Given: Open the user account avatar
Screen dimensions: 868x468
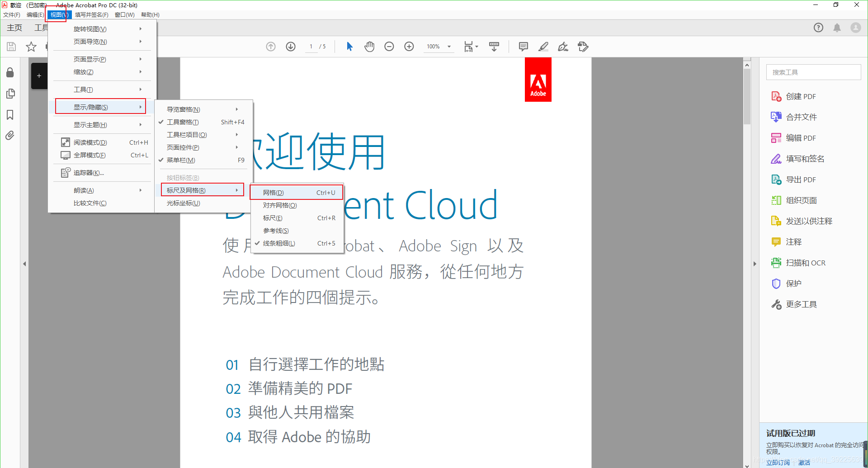Looking at the screenshot, I should (856, 28).
